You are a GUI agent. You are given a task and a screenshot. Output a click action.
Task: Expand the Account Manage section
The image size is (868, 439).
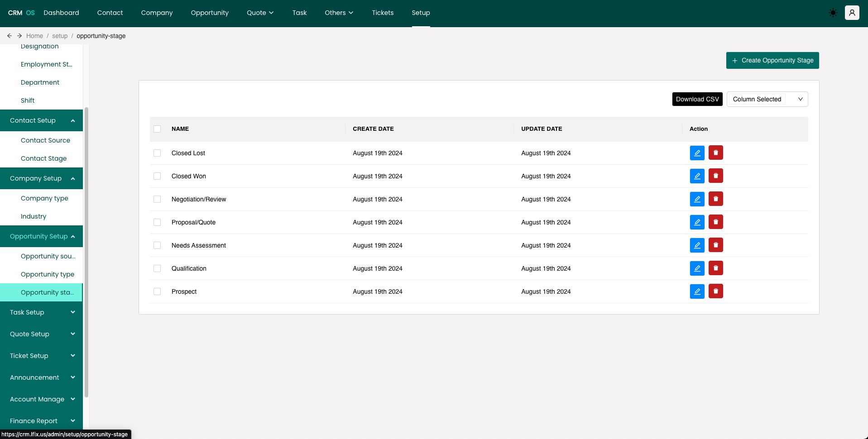tap(41, 399)
